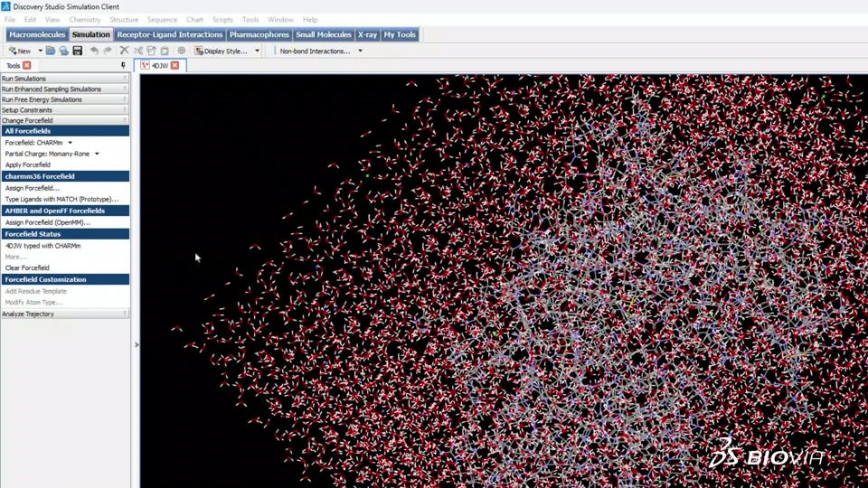Viewport: 868px width, 488px height.
Task: Click 4DJW typed with CHARMm status
Action: (42, 246)
